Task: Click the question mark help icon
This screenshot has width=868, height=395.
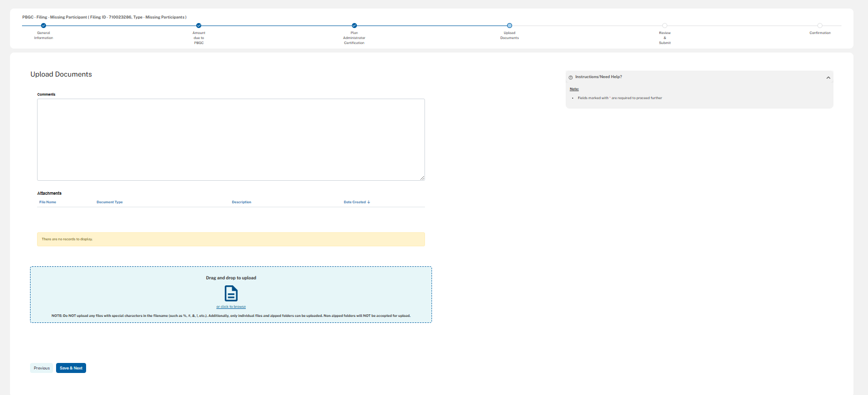Action: click(x=571, y=77)
